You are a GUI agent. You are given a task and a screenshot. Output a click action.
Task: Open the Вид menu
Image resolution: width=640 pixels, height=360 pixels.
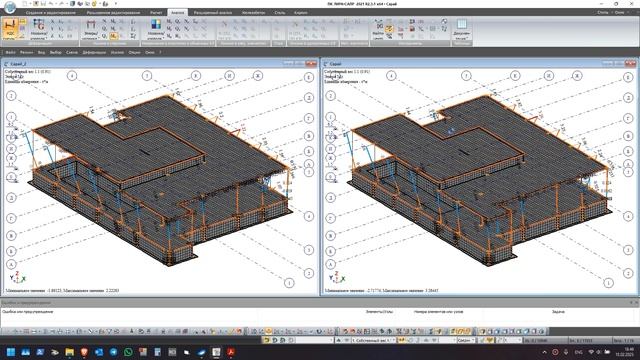point(41,52)
